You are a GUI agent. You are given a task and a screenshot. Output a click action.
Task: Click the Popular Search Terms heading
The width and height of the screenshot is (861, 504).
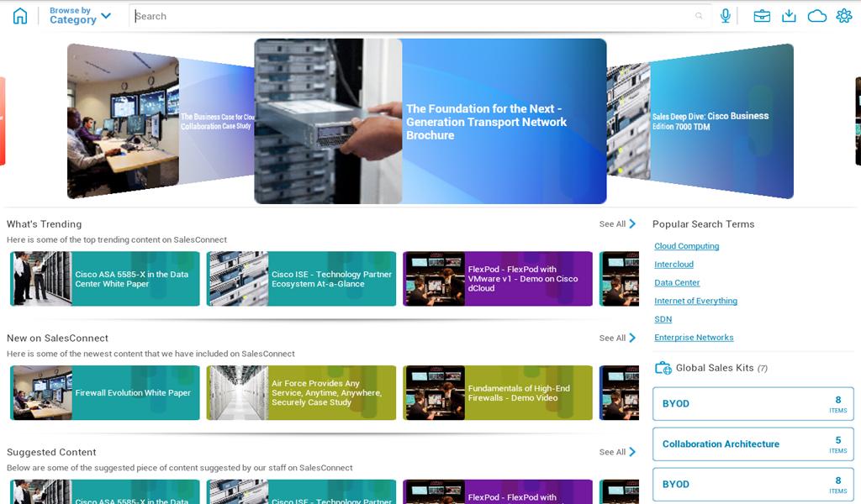[704, 223]
